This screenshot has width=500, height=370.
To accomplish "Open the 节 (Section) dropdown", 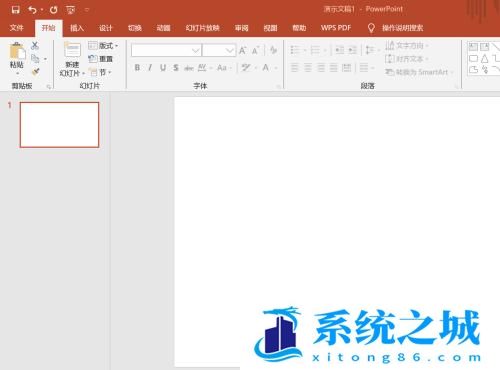I will point(100,72).
